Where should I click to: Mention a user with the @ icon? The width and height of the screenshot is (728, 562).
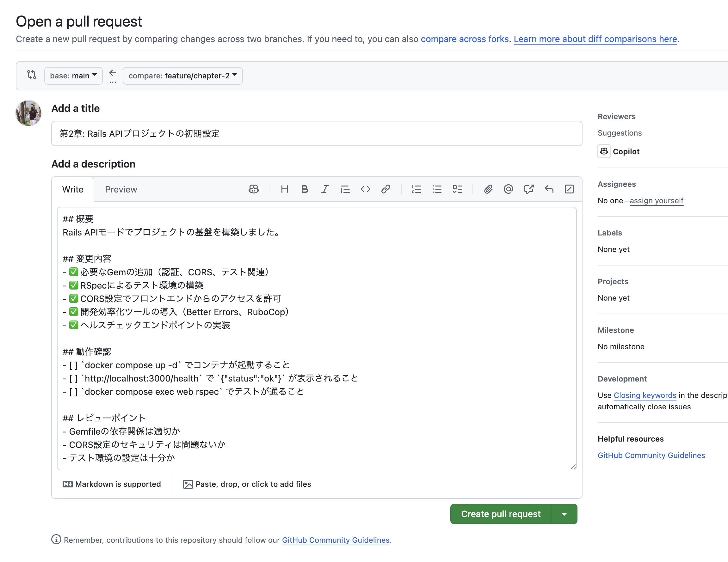[x=508, y=189]
